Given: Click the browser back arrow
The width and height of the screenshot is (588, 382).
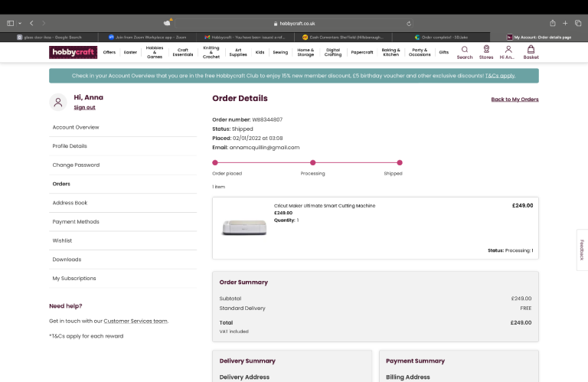Looking at the screenshot, I should click(31, 24).
